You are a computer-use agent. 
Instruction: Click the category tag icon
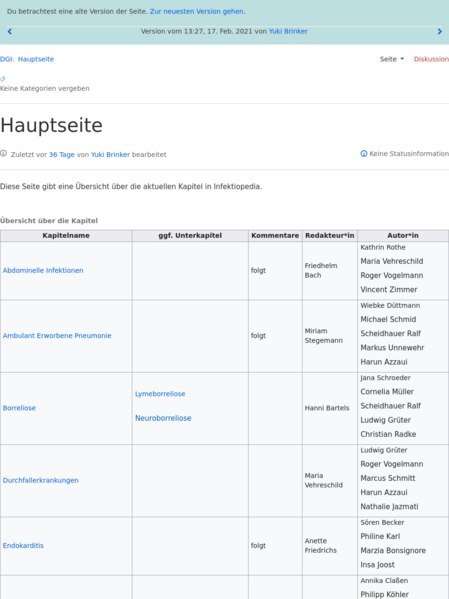pyautogui.click(x=3, y=79)
